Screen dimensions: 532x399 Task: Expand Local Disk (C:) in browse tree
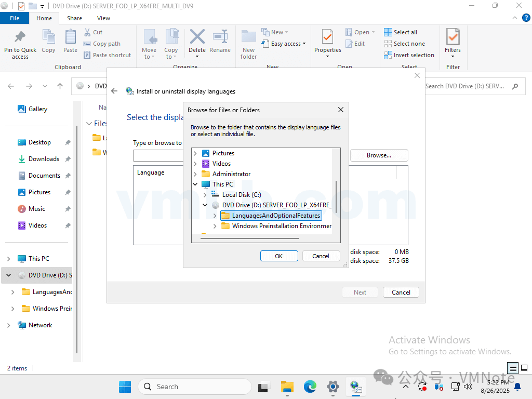coord(205,195)
